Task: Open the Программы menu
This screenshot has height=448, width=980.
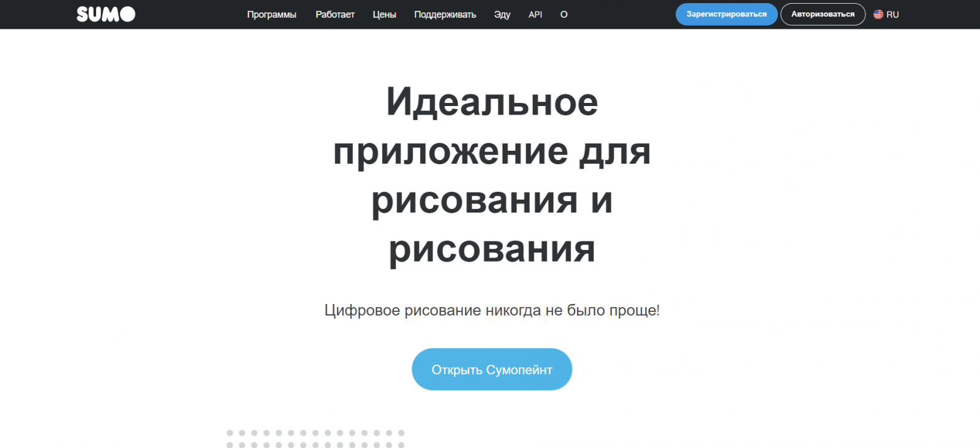Action: click(x=271, y=15)
